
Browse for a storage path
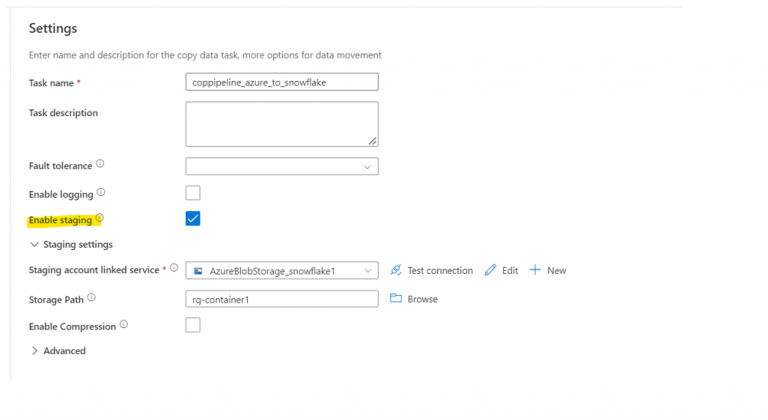414,298
